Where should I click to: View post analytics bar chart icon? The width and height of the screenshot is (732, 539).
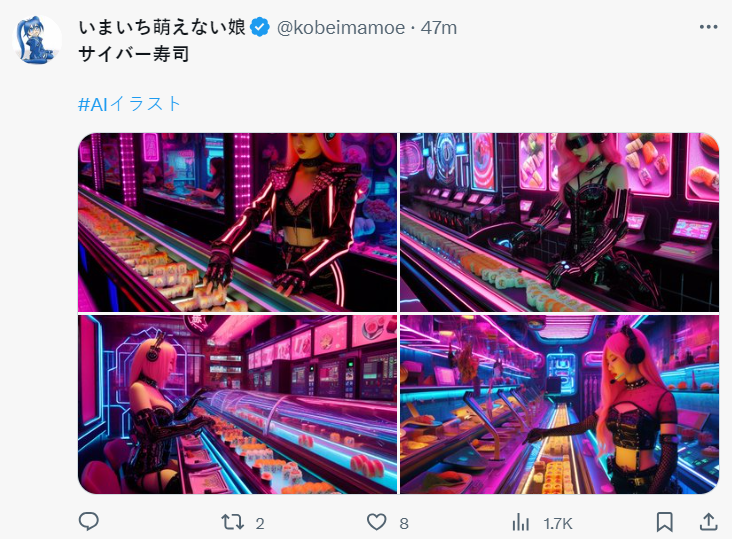point(521,522)
